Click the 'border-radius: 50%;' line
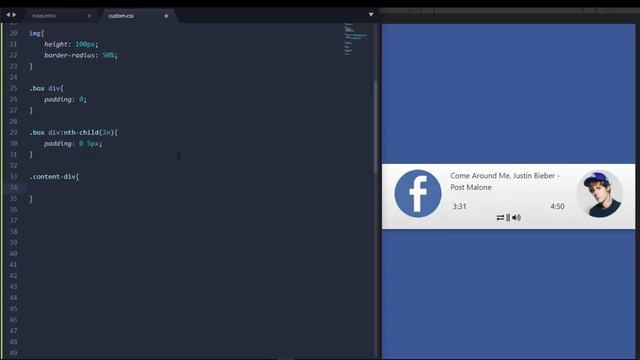The width and height of the screenshot is (640, 360). click(81, 55)
